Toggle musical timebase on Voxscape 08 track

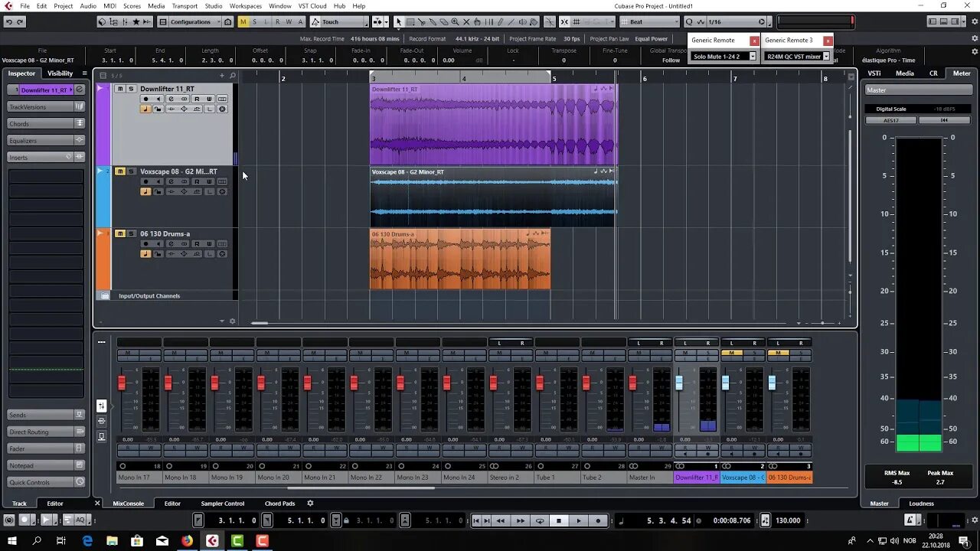click(145, 191)
